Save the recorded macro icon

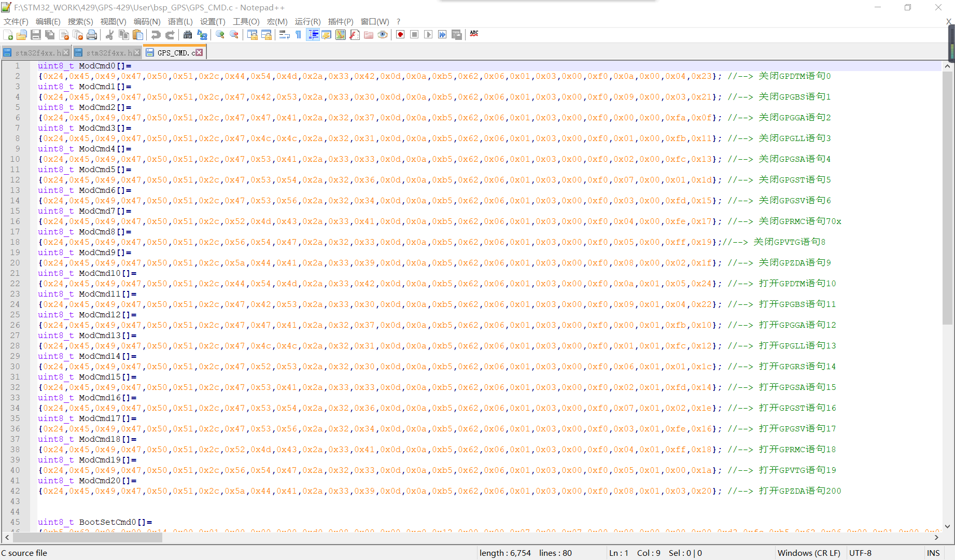[457, 35]
